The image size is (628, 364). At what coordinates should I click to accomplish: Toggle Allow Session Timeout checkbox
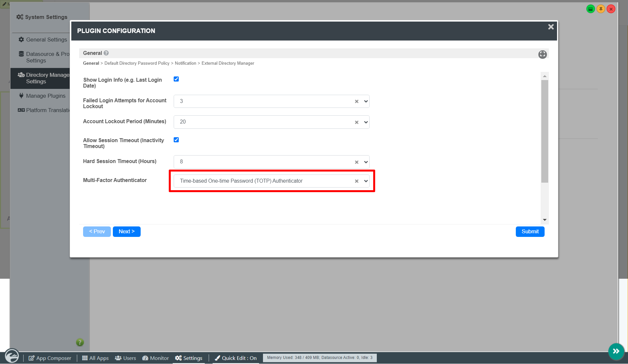176,140
